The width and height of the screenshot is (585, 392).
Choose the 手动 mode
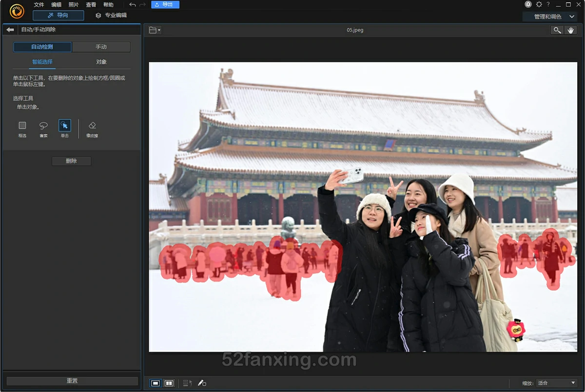coord(101,47)
